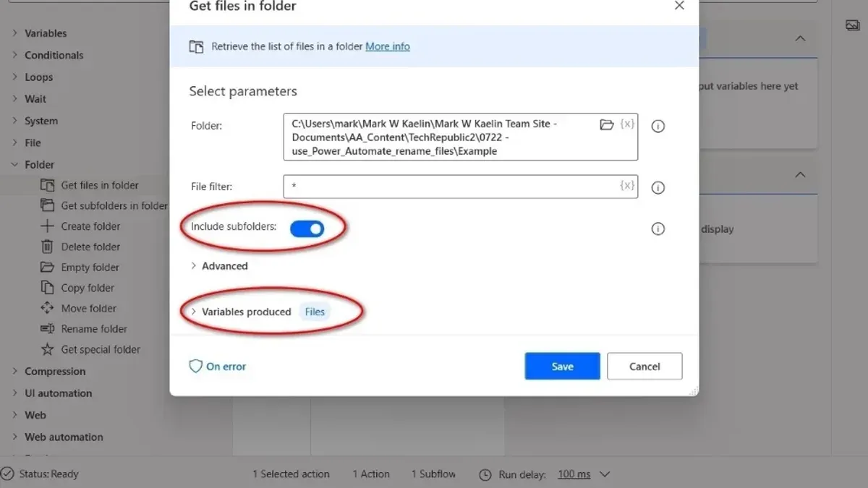Collapse the lower variables panel chevron
Image resolution: width=868 pixels, height=488 pixels.
[800, 175]
